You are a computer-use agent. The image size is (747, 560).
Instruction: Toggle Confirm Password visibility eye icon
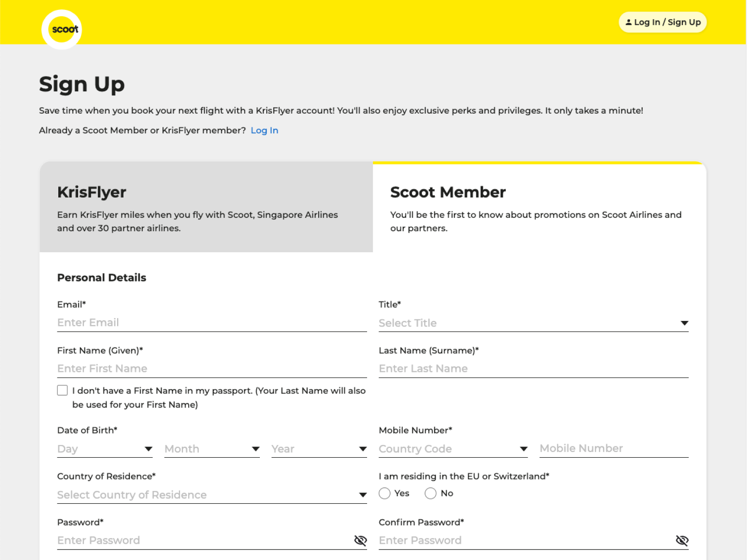point(682,540)
